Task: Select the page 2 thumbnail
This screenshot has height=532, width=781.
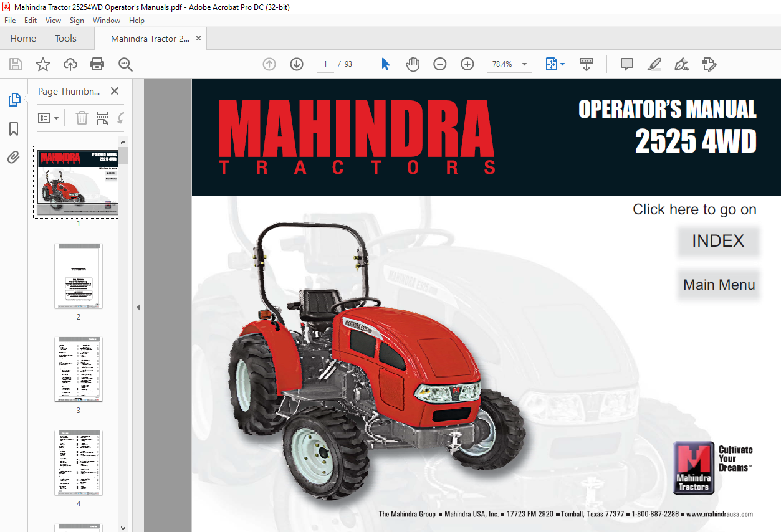Action: 79,275
